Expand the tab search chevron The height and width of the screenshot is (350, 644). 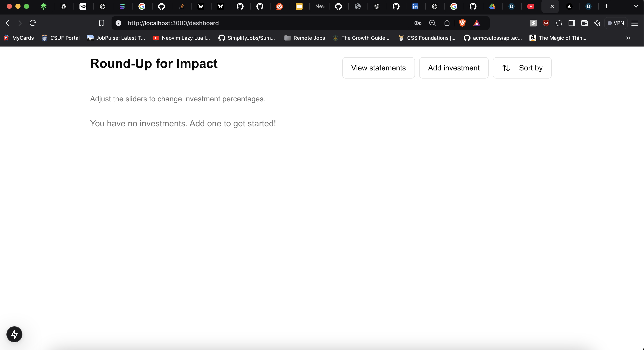point(636,6)
